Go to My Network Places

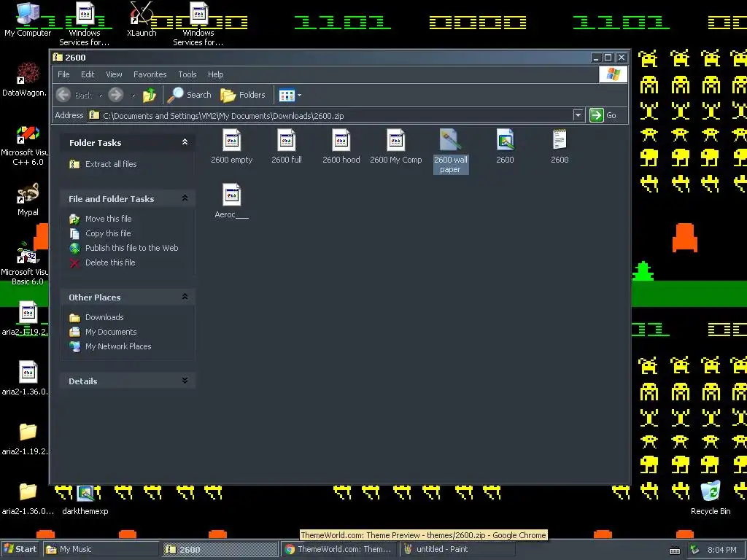pyautogui.click(x=118, y=346)
